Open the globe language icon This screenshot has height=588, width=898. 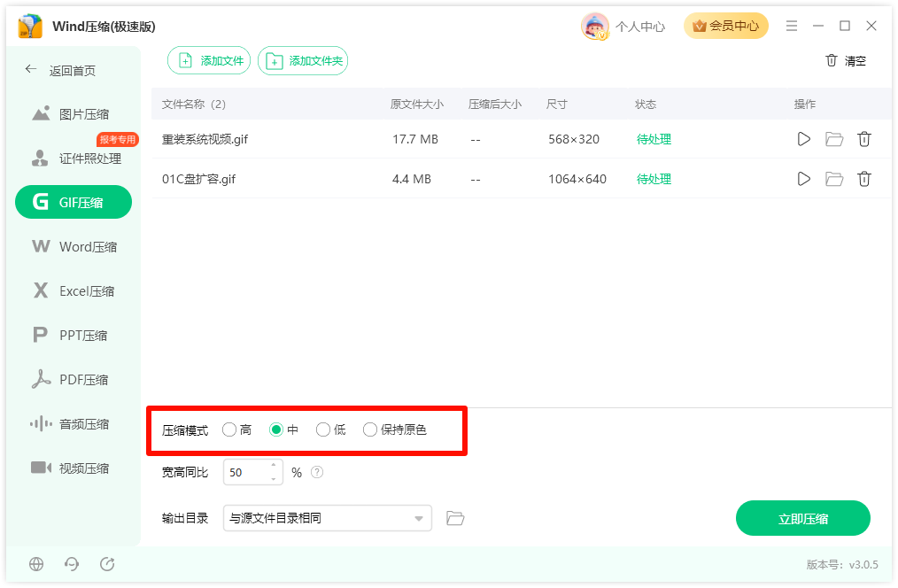point(36,564)
